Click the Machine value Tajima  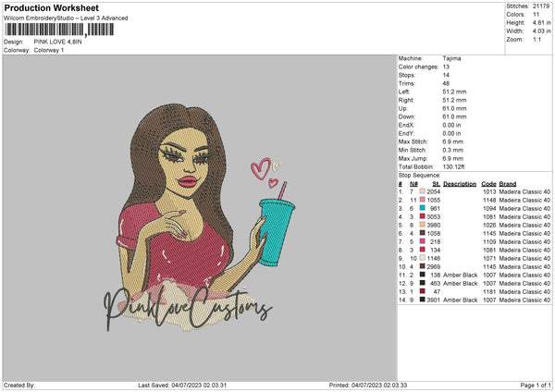tap(451, 58)
